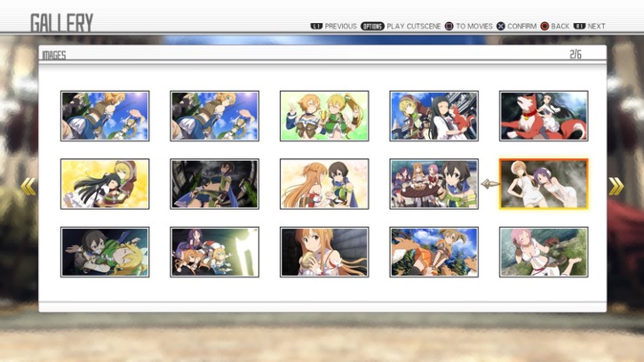Open yellow-background thumbnail of blonde hugging black-haired girl
Image resolution: width=644 pixels, height=362 pixels.
105,184
